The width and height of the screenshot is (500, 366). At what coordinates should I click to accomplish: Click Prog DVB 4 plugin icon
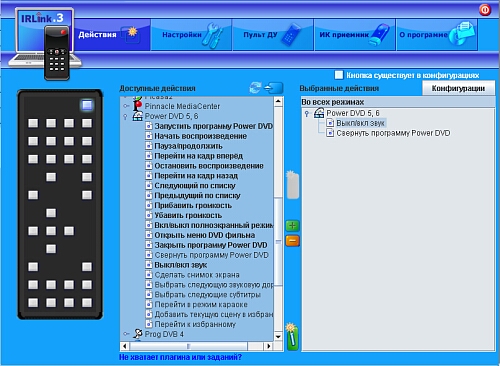(x=137, y=333)
